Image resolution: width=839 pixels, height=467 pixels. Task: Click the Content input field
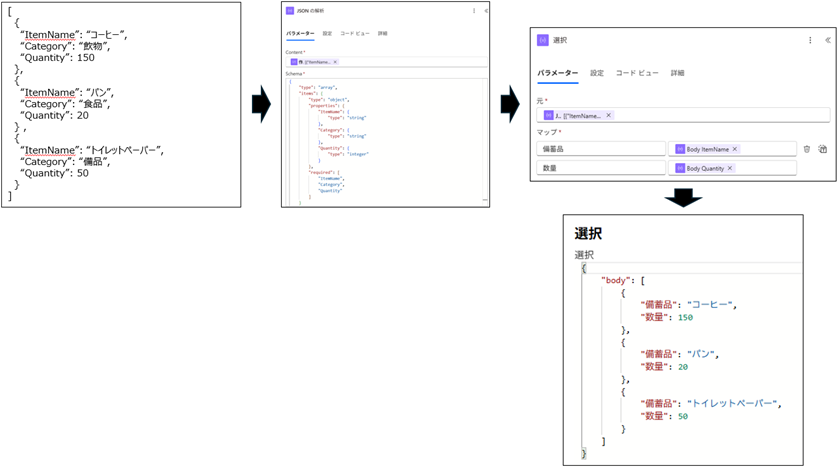pos(386,62)
